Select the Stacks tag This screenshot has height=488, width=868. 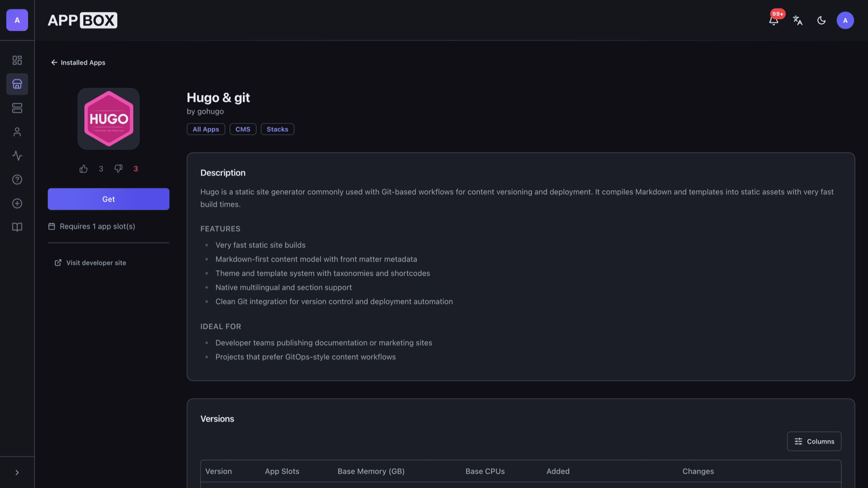point(277,129)
